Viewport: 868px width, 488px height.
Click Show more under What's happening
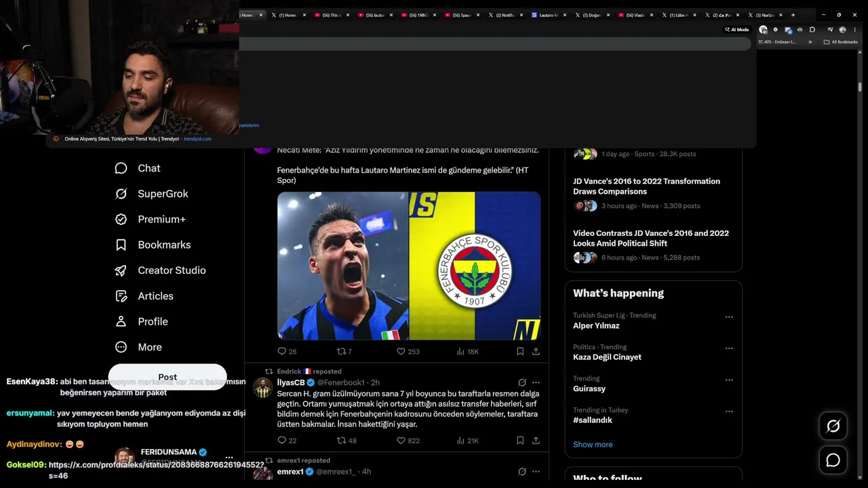pyautogui.click(x=593, y=445)
